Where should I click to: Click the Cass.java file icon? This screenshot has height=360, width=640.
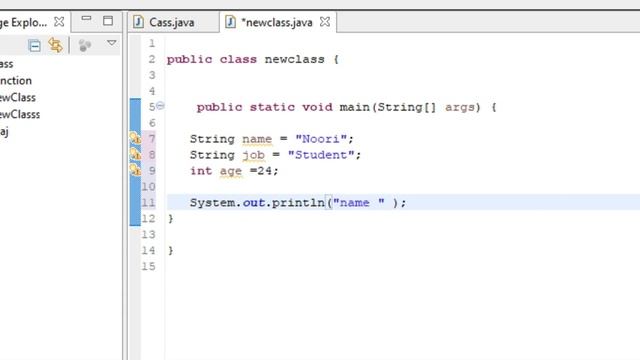click(x=138, y=22)
